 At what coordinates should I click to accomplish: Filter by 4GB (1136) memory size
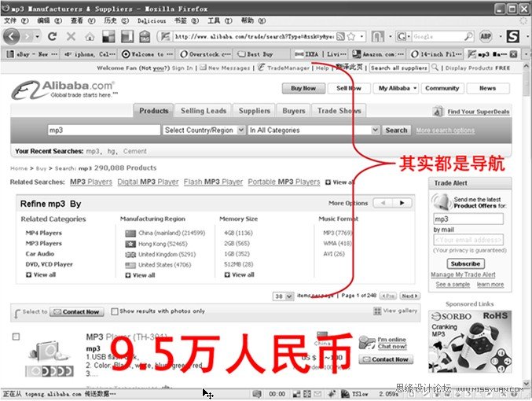tap(238, 233)
